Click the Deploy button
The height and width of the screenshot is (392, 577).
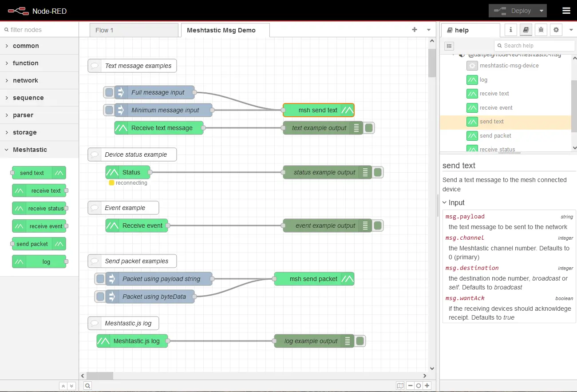pyautogui.click(x=518, y=10)
